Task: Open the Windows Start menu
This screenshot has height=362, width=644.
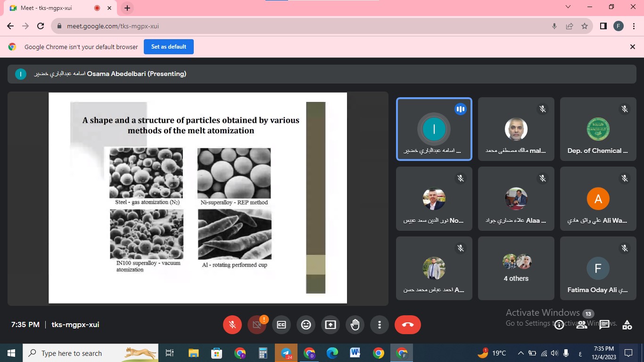Action: pos(11,353)
